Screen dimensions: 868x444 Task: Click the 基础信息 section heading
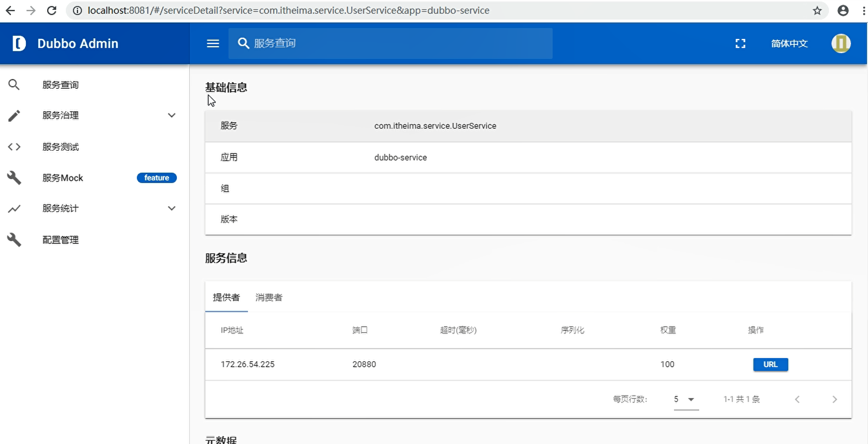coord(226,88)
